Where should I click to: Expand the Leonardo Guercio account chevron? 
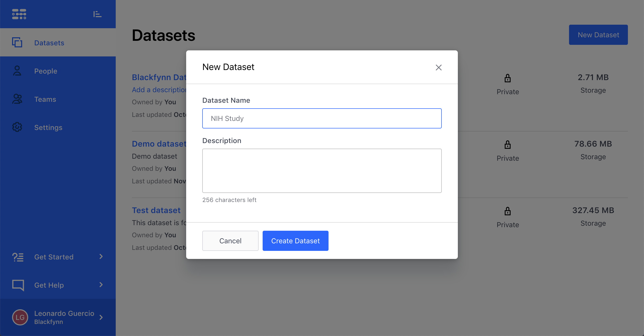101,317
